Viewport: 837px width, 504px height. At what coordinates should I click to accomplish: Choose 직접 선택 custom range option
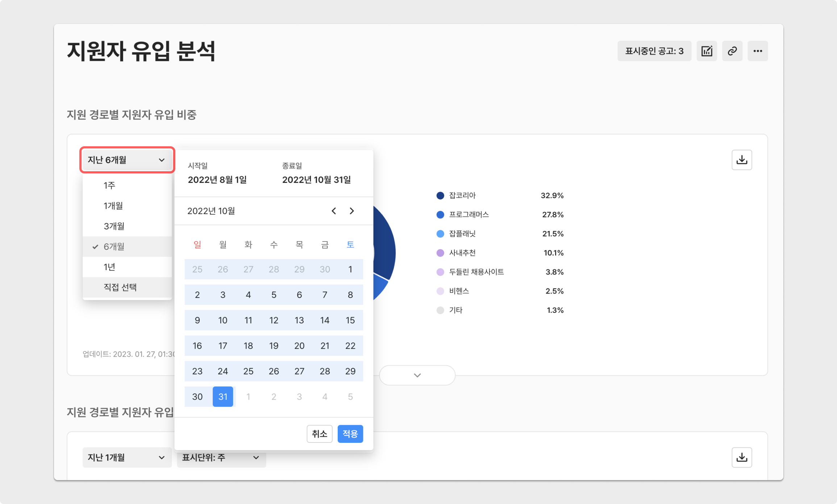coord(120,287)
